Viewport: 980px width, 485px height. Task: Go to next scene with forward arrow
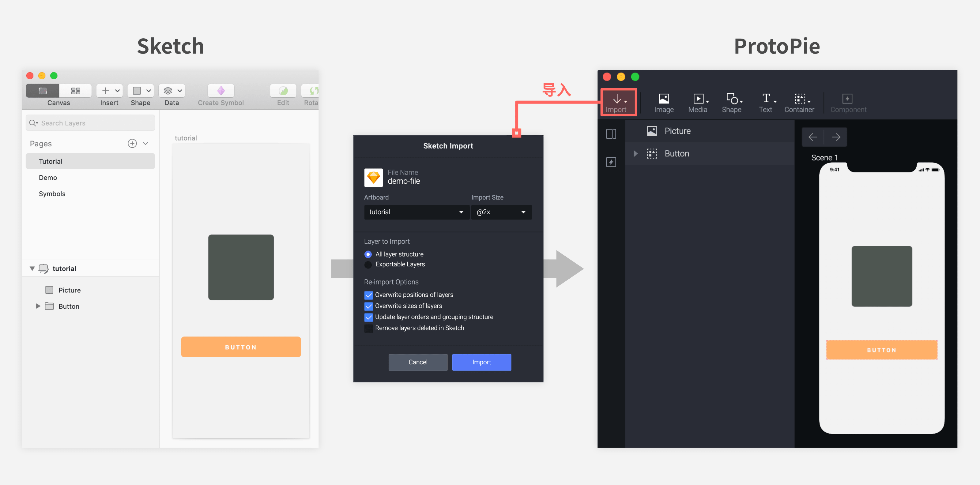[x=836, y=137]
